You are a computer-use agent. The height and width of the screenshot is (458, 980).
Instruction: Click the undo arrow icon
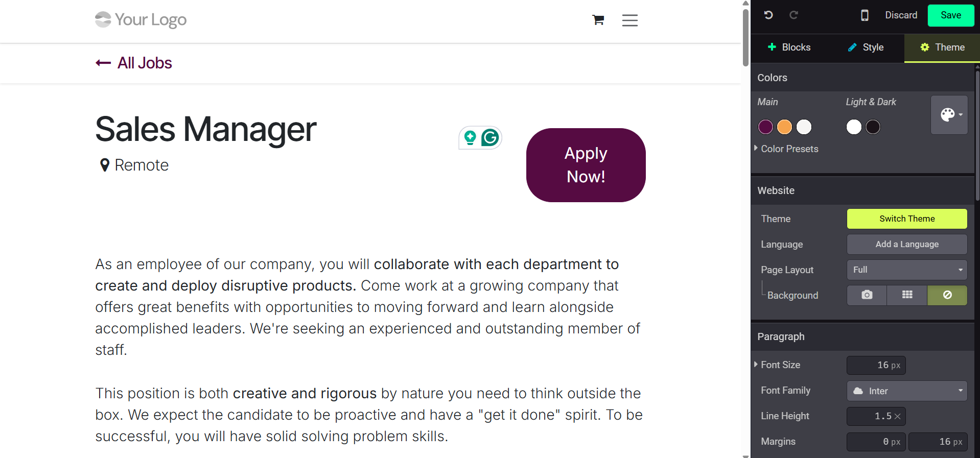point(768,15)
